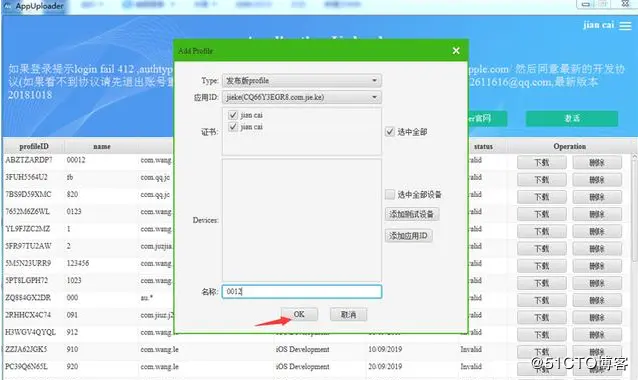Click the name cell reading 123456
Screen dimensions: 638x380
[78, 263]
